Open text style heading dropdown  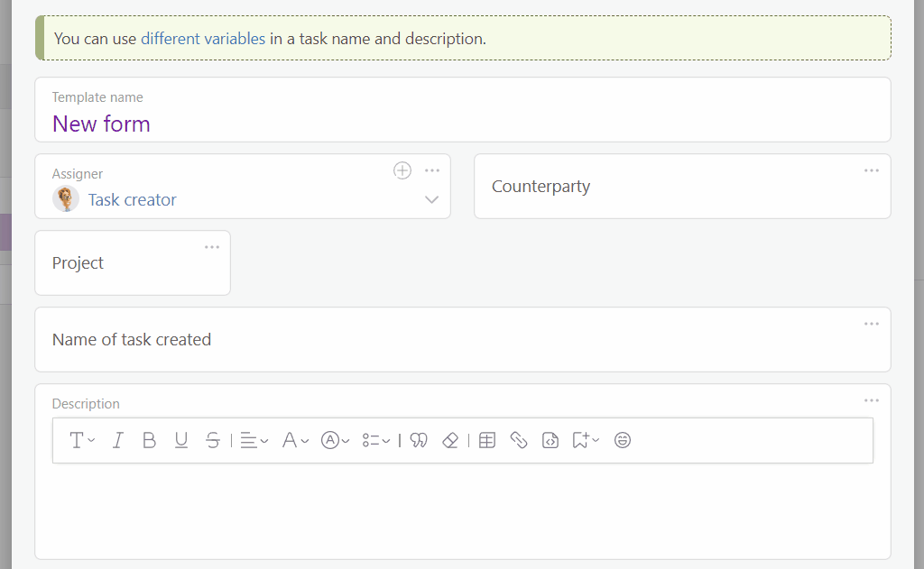82,440
